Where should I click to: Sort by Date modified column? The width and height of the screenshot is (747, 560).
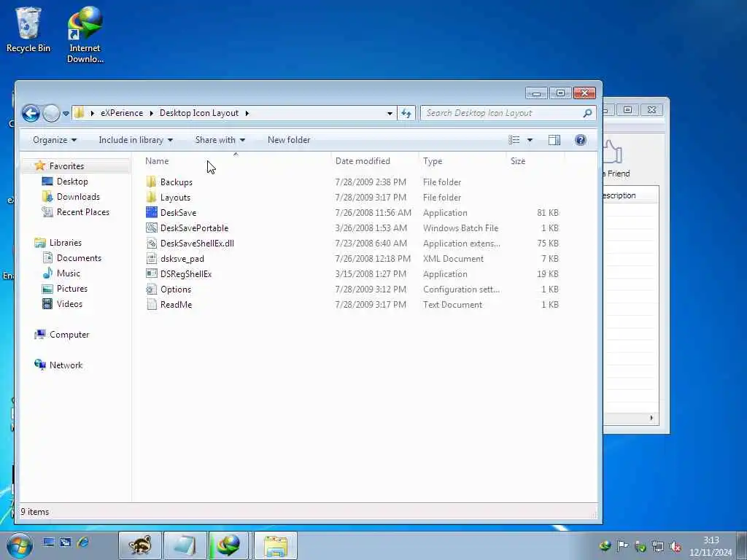(363, 161)
